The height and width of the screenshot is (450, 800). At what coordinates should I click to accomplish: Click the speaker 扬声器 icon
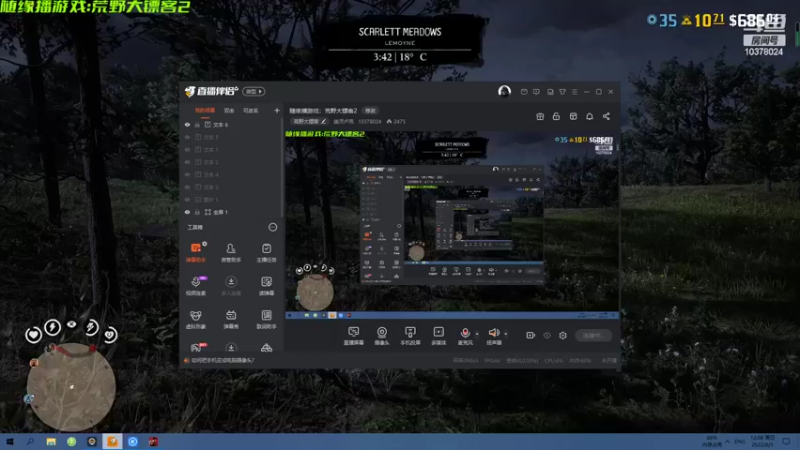tap(493, 333)
